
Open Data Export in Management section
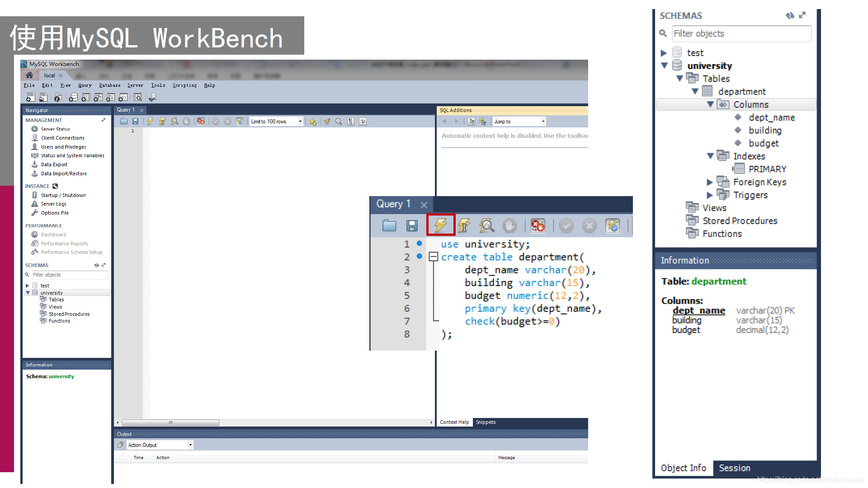(x=54, y=164)
